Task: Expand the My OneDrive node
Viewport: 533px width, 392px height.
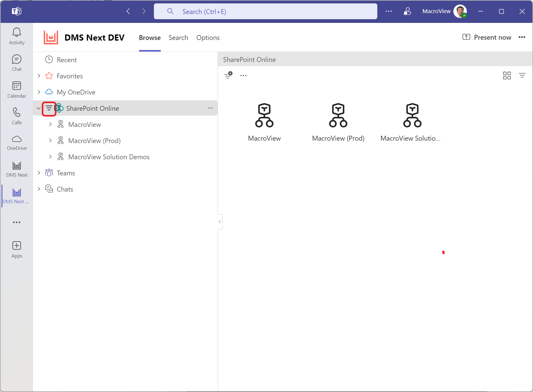Action: [39, 92]
